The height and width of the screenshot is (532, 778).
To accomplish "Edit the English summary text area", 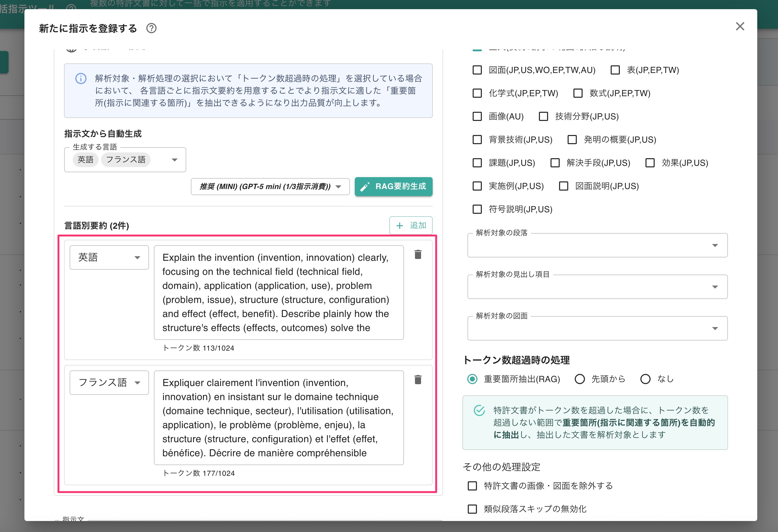I will click(x=278, y=293).
